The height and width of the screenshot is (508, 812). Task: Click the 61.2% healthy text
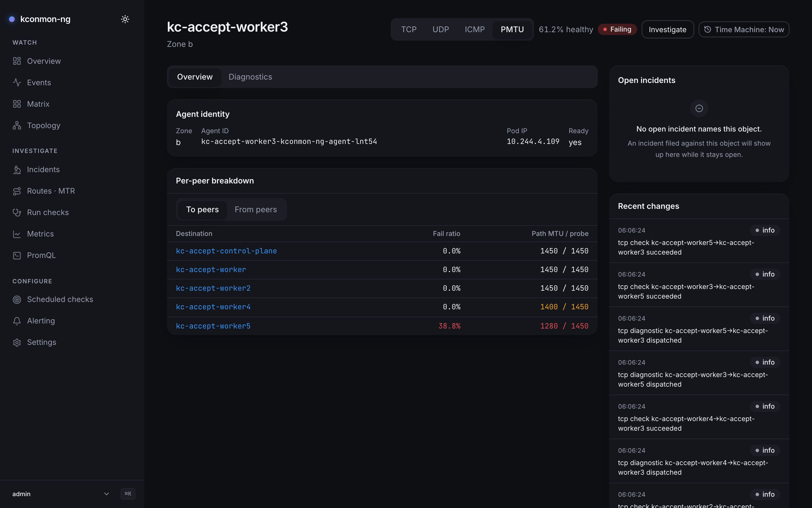(x=566, y=30)
